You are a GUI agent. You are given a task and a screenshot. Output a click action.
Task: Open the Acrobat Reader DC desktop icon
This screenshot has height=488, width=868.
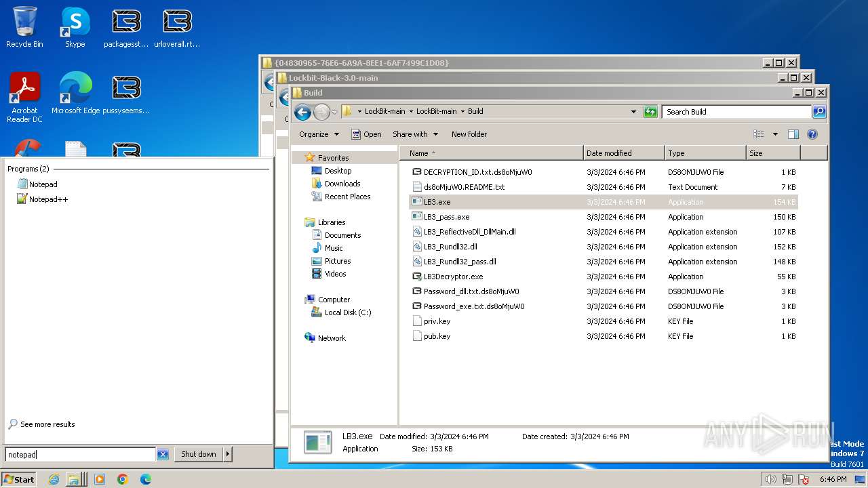pos(24,98)
